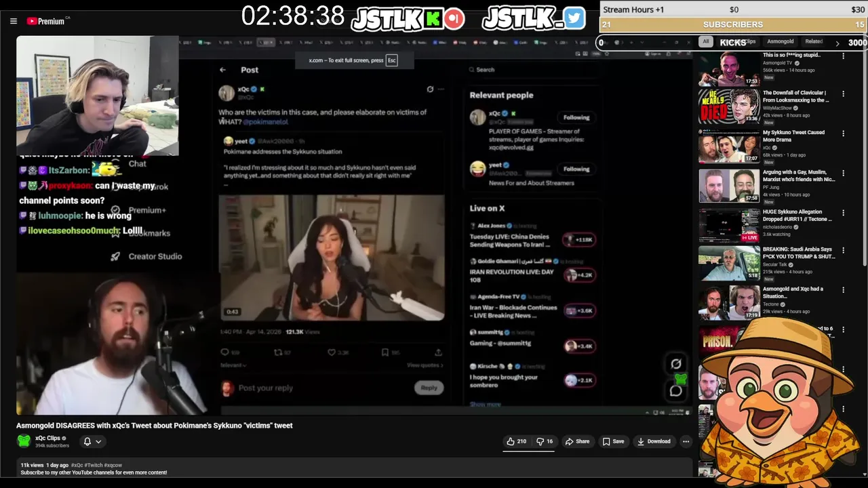
Task: Open options for "My Sykkuno Tweet Caused More Drama"
Action: [x=844, y=134]
